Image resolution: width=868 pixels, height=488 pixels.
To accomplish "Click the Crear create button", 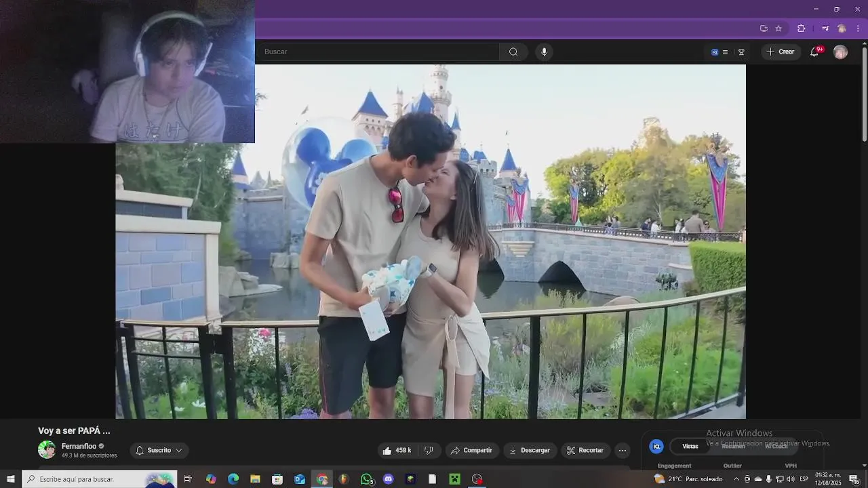I will click(x=781, y=52).
